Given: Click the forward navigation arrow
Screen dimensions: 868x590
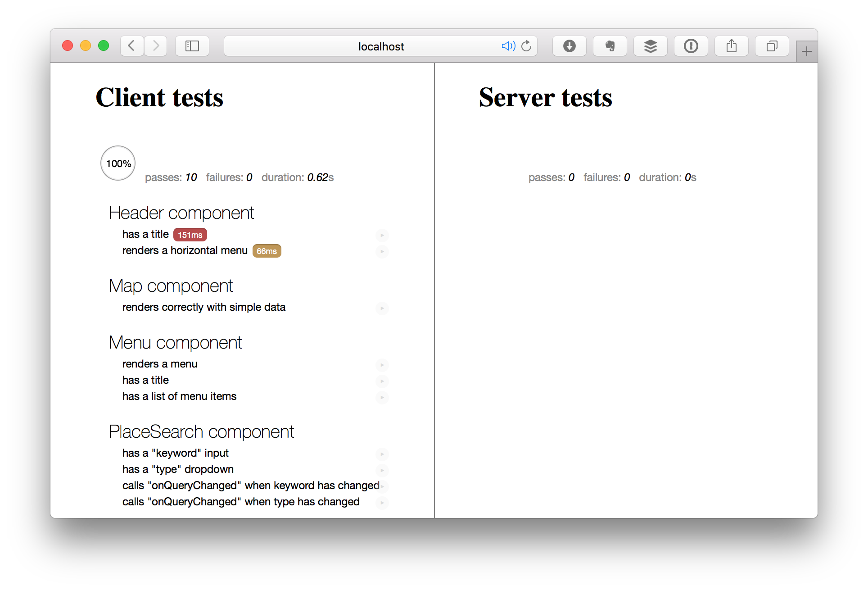Looking at the screenshot, I should click(x=156, y=46).
